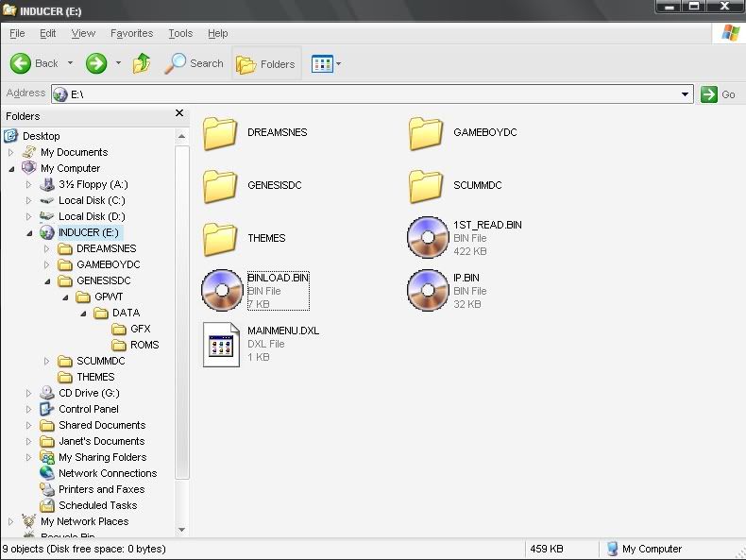Screen dimensions: 746x560
Task: Select the SCUMMDC folder icon in file view
Action: pyautogui.click(x=426, y=186)
